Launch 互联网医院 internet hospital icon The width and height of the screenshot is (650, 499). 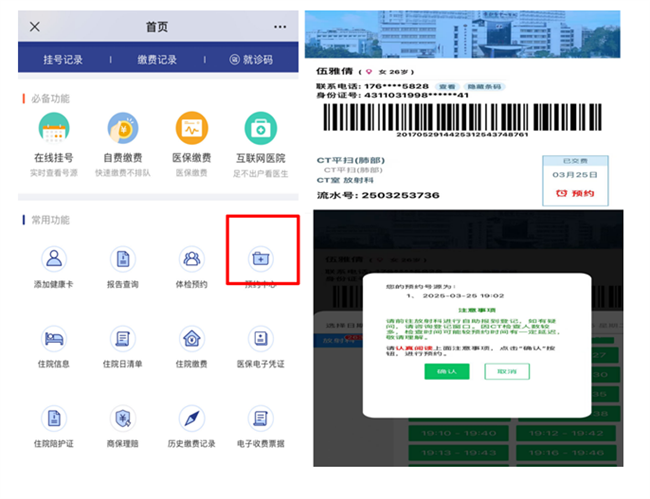[260, 129]
